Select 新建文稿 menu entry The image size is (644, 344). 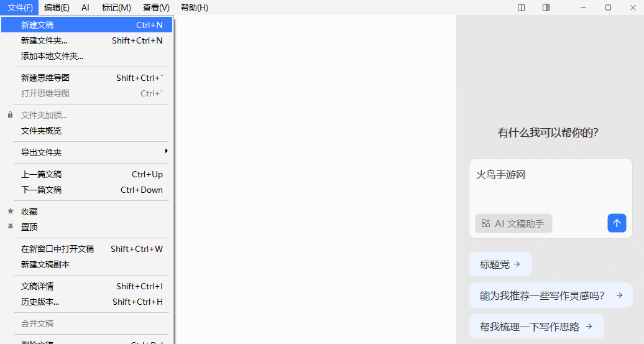click(86, 25)
